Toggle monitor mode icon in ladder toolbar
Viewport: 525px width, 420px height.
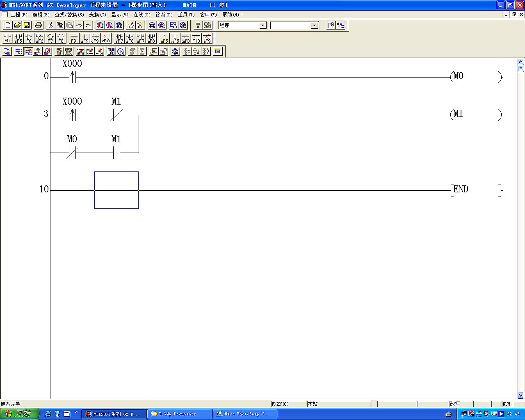38,52
